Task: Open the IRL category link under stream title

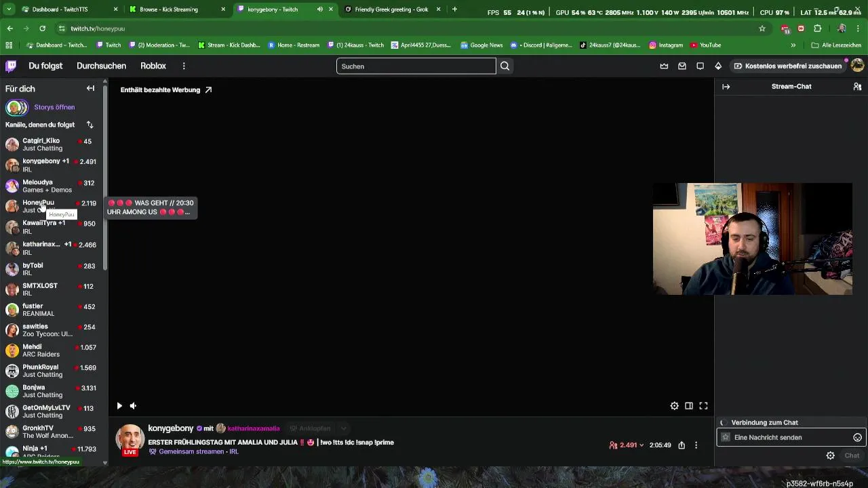Action: pos(233,451)
